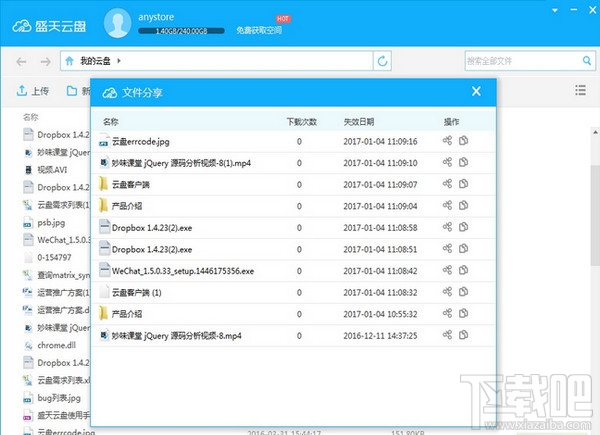Click 失效日期 column header

tap(359, 122)
